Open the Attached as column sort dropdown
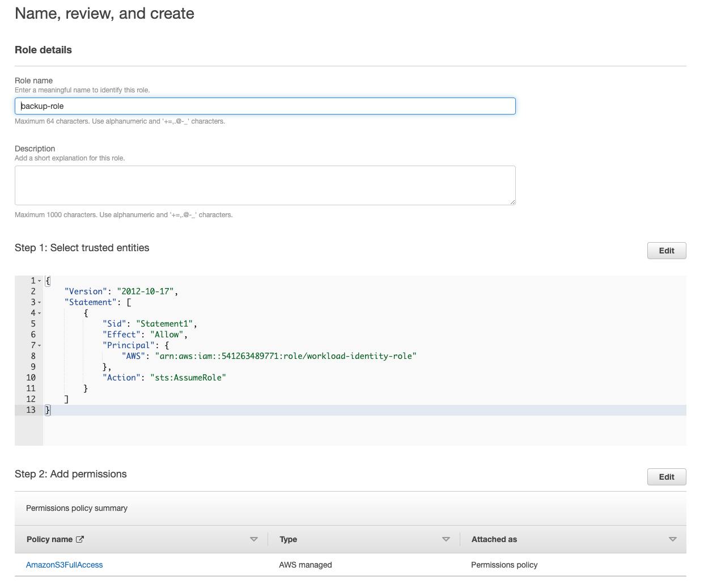Screen dimensions: 704x588 (673, 539)
